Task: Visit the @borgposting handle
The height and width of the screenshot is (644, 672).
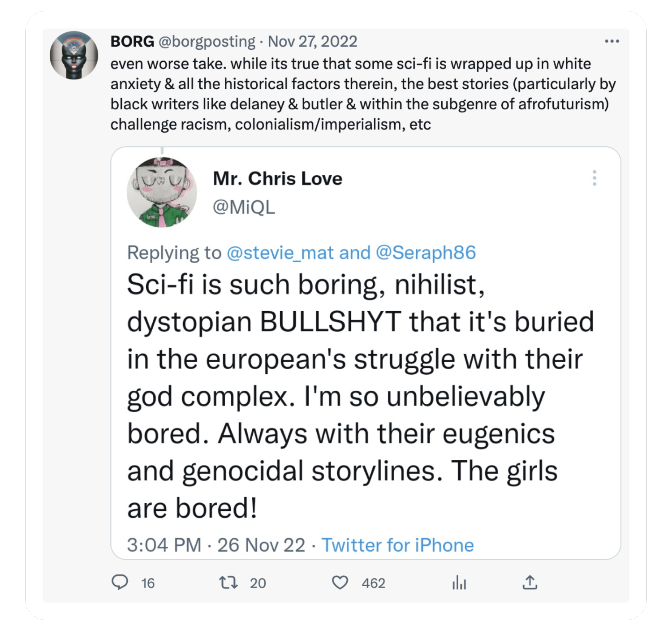Action: tap(207, 41)
